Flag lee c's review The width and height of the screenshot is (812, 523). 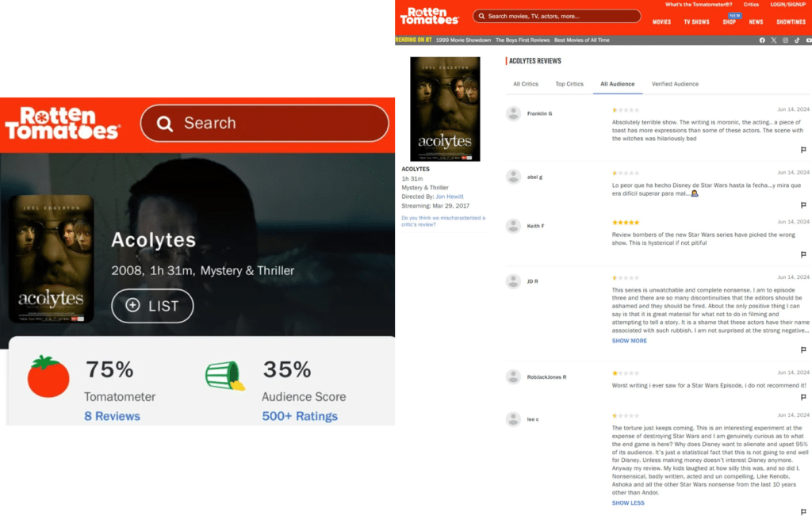803,512
